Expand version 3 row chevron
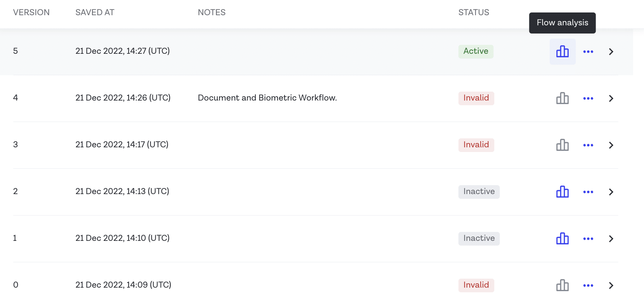This screenshot has height=304, width=644. 611,145
